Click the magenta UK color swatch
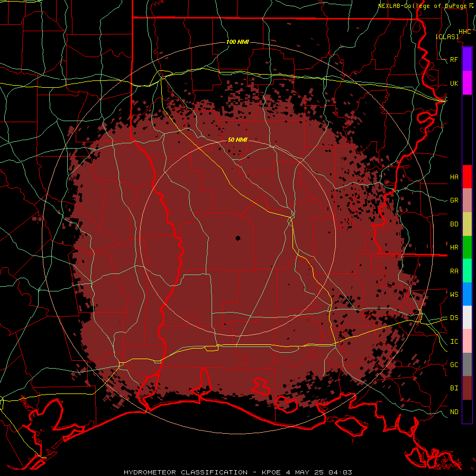Image resolution: width=476 pixels, height=476 pixels. pos(467,83)
